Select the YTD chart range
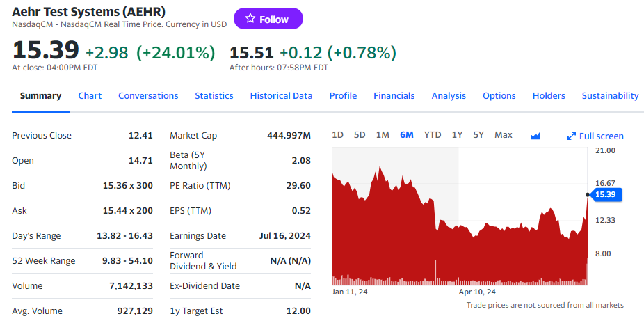 click(x=433, y=135)
